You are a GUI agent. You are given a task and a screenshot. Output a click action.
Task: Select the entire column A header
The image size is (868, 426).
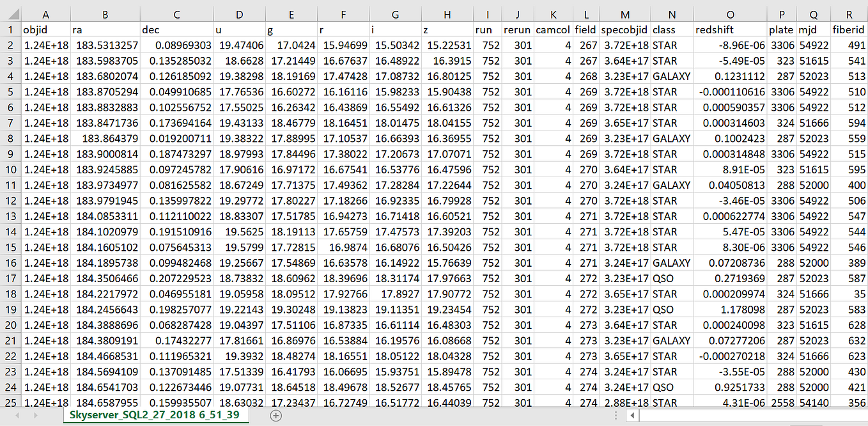tap(45, 14)
